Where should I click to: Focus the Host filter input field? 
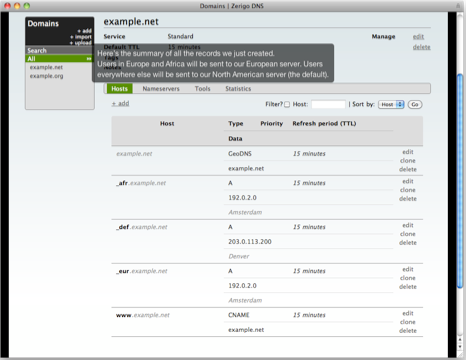pyautogui.click(x=328, y=104)
